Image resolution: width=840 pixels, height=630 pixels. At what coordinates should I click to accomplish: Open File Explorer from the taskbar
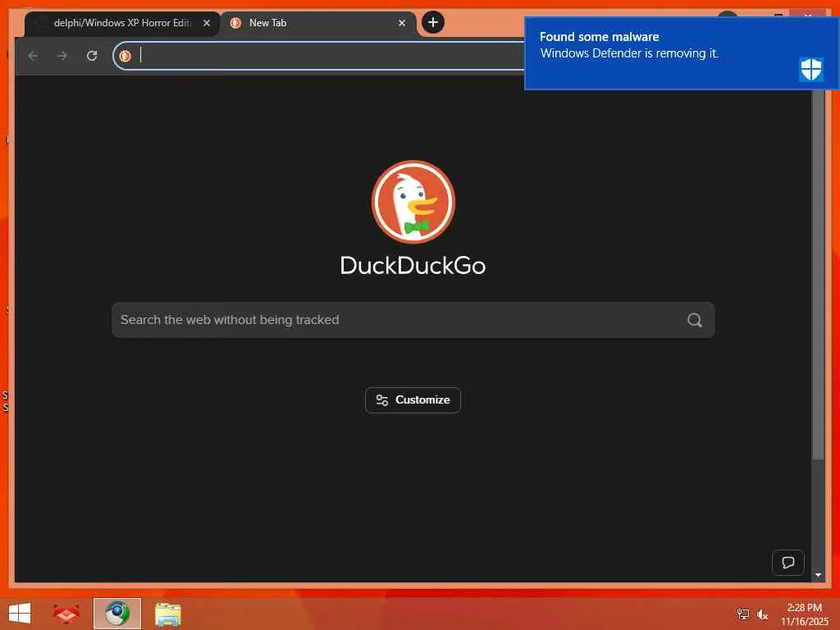point(167,614)
